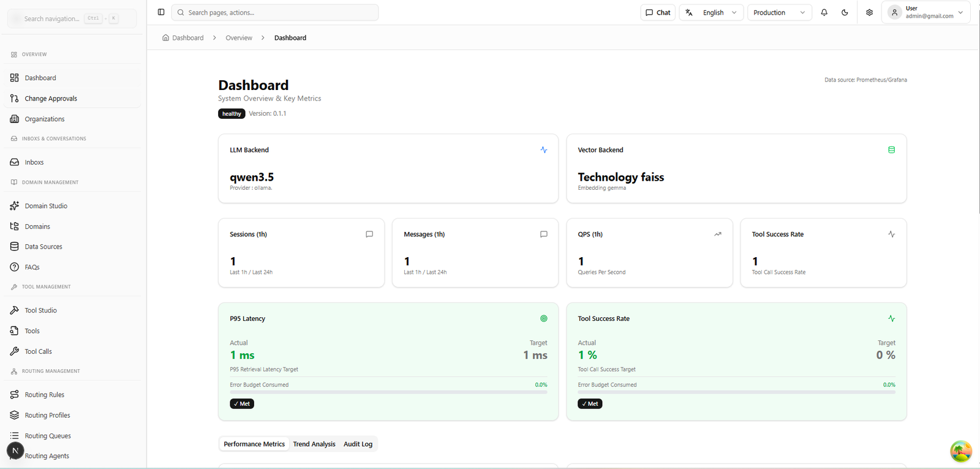
Task: Click green Tool Success Rate card pulse icon
Action: 892,318
